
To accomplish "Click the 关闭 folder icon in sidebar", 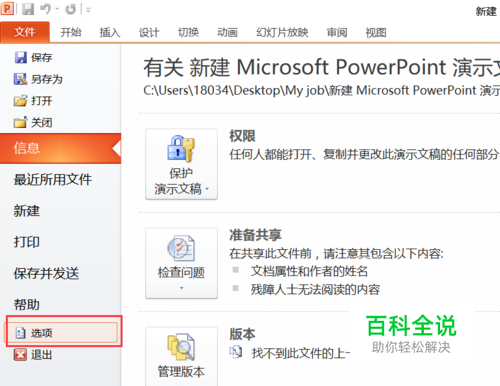I will tap(20, 122).
